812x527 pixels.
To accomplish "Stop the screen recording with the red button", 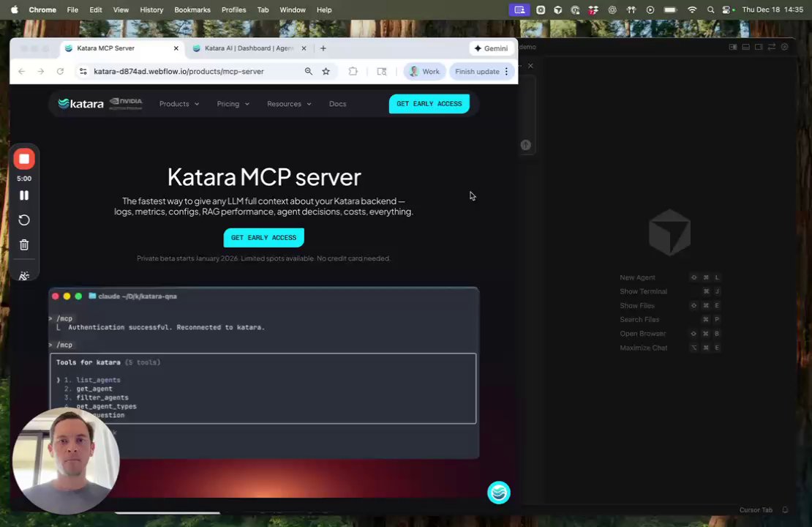I will (24, 159).
